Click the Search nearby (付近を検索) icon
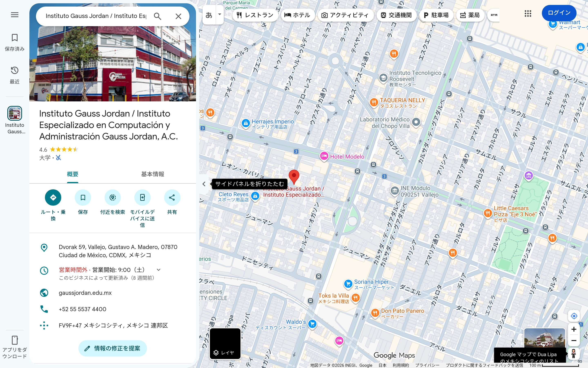This screenshot has width=588, height=368. point(112,197)
